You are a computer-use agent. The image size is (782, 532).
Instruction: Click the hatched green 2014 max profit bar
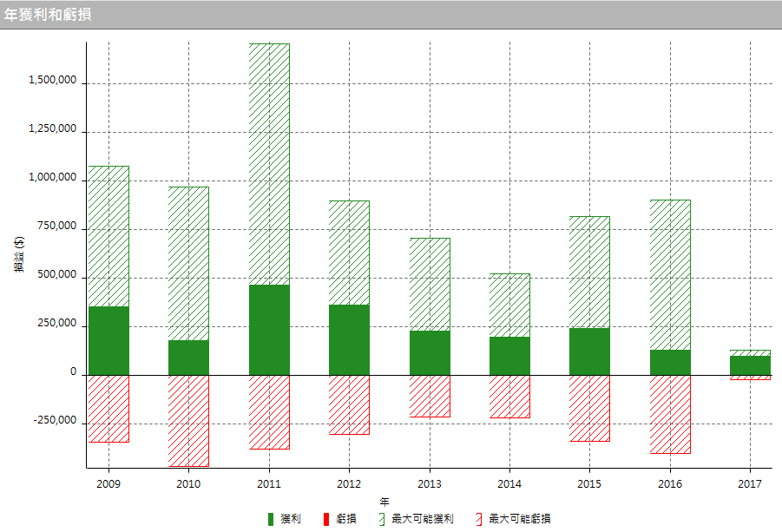509,305
